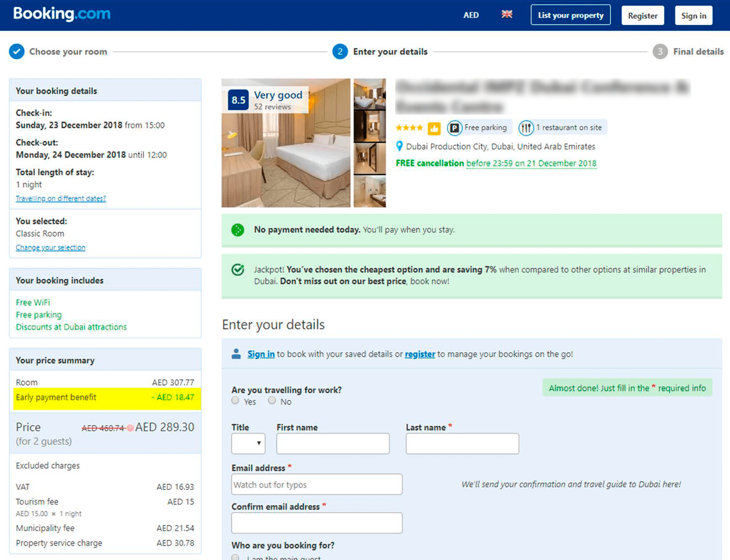Click the four-star rating icons
The width and height of the screenshot is (730, 560).
pos(409,128)
